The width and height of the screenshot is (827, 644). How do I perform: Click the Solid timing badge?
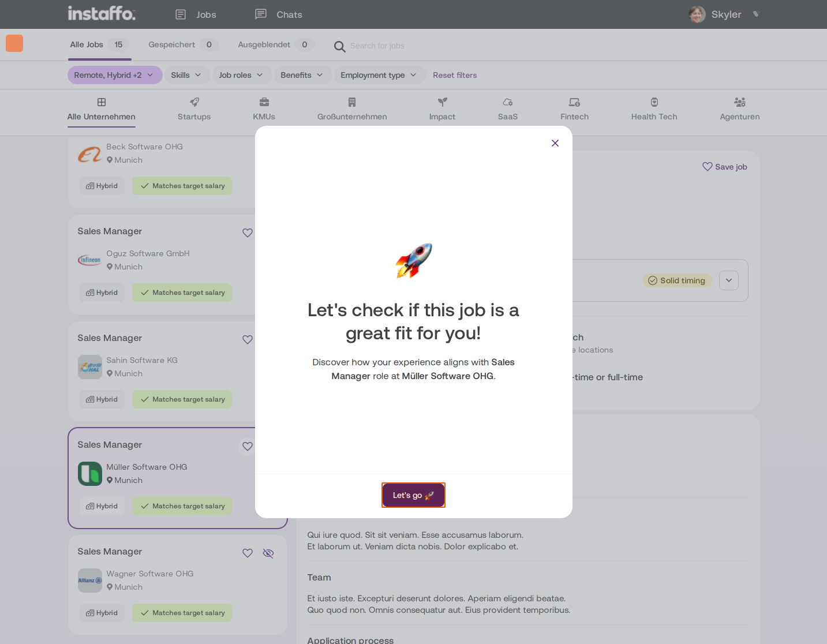click(x=677, y=280)
